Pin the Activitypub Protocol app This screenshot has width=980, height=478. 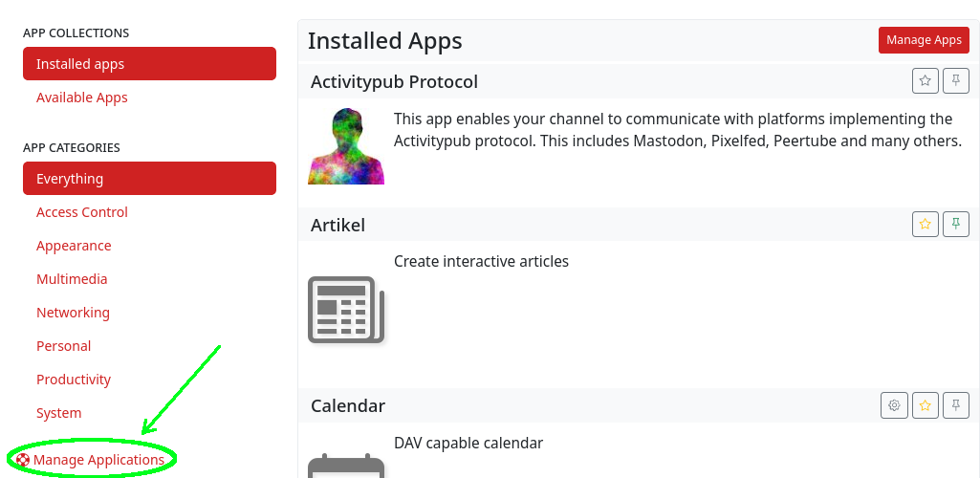[956, 81]
